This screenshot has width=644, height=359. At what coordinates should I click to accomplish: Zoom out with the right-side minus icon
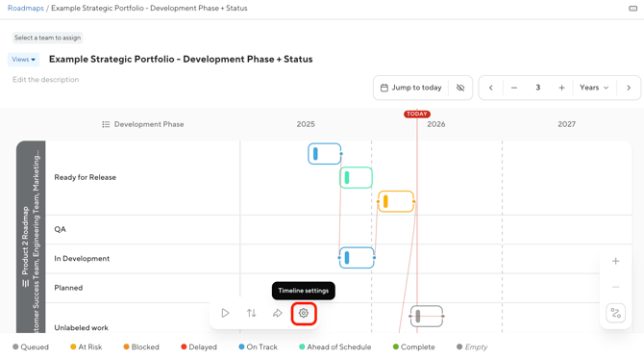[616, 287]
